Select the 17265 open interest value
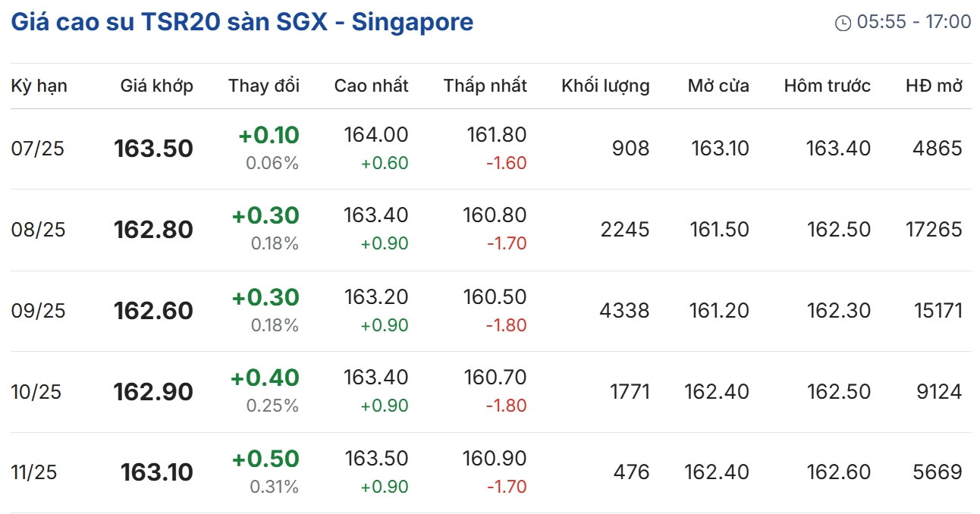This screenshot has width=980, height=514. click(933, 230)
